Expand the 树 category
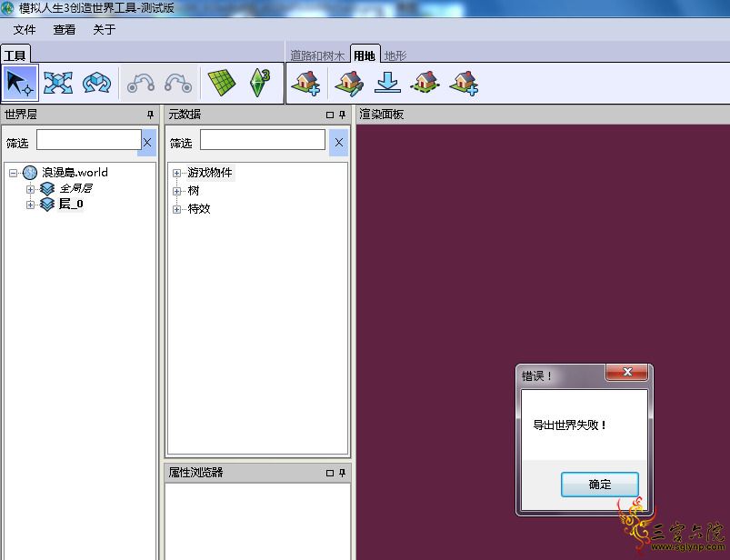 tap(176, 191)
